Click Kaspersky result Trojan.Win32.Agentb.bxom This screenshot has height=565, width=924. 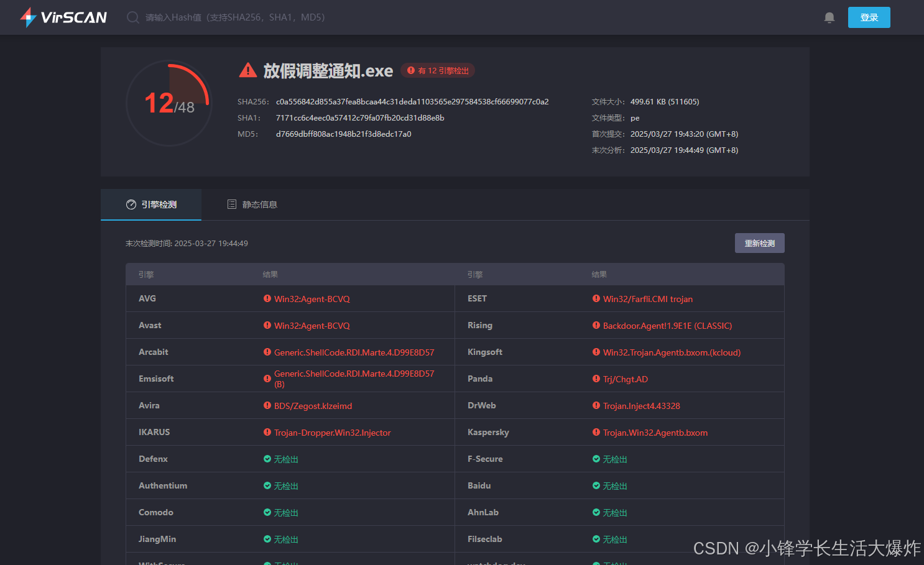655,433
